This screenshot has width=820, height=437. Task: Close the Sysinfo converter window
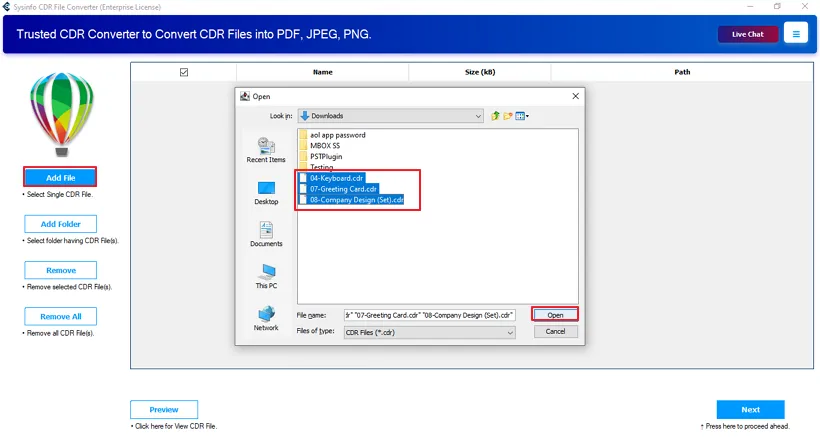805,6
